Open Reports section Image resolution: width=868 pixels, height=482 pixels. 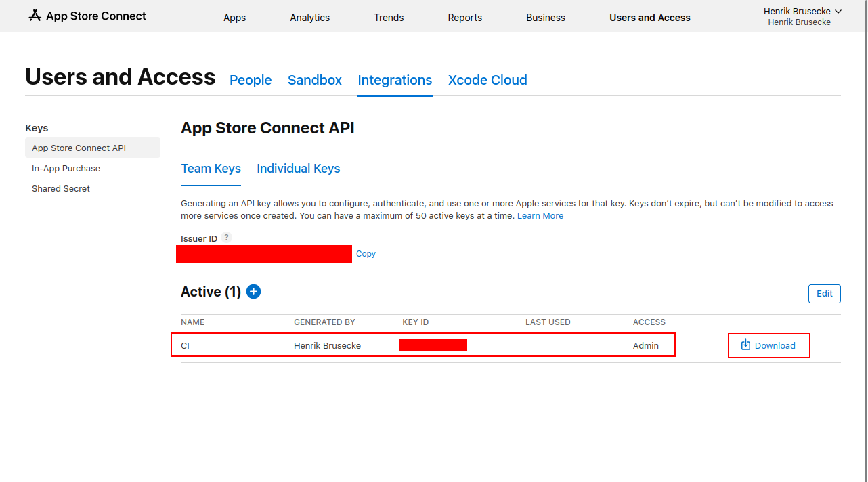pyautogui.click(x=465, y=18)
